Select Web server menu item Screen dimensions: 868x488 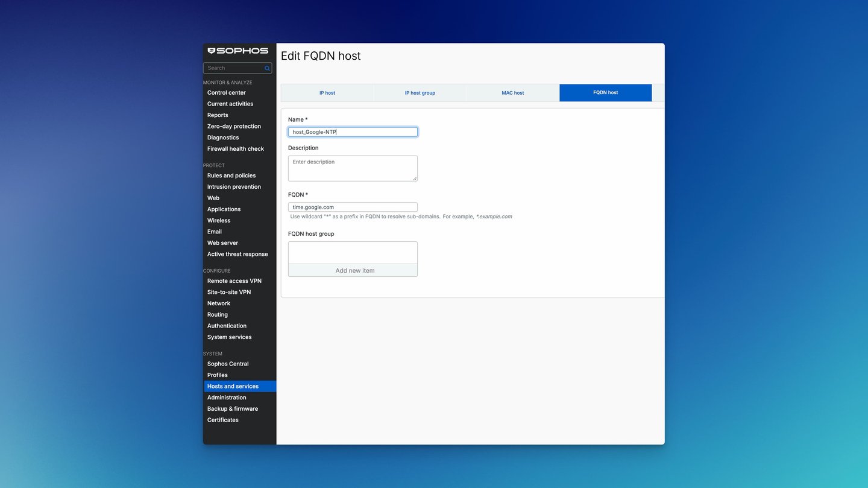click(222, 243)
